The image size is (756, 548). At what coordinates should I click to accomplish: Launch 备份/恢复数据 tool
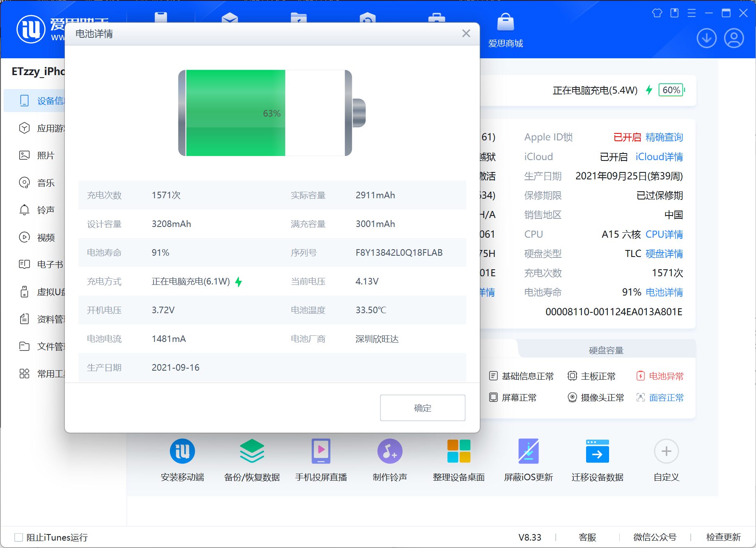(252, 460)
